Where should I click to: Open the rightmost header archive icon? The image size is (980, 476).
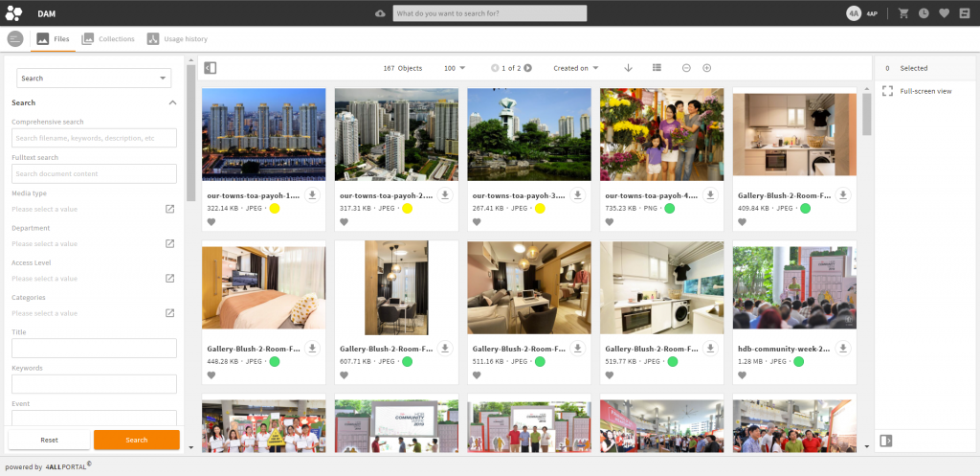pyautogui.click(x=965, y=13)
